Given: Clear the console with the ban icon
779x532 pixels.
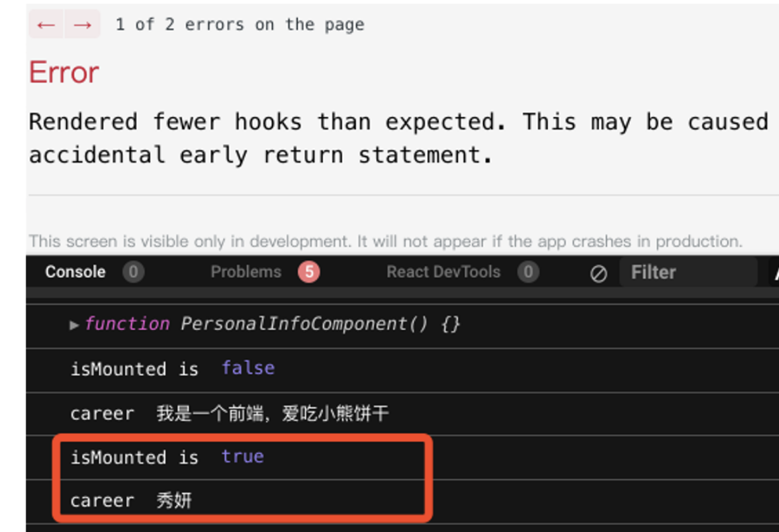Looking at the screenshot, I should click(x=598, y=273).
